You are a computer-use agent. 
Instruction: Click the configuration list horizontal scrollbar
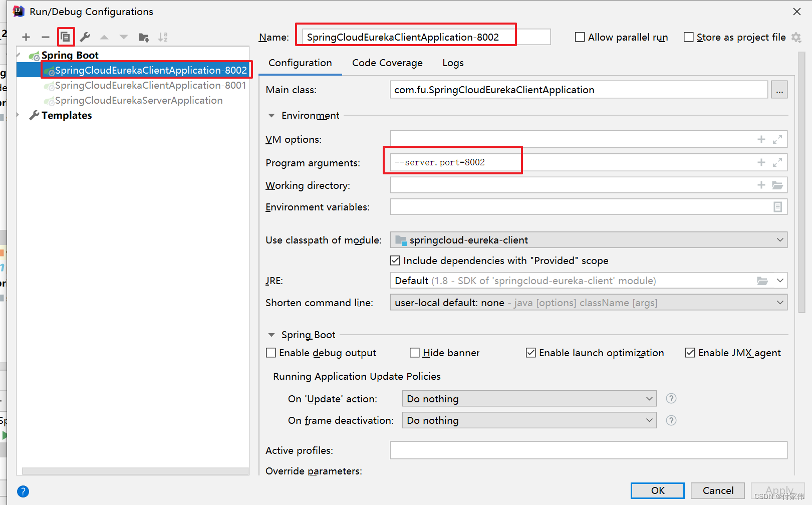coord(135,471)
